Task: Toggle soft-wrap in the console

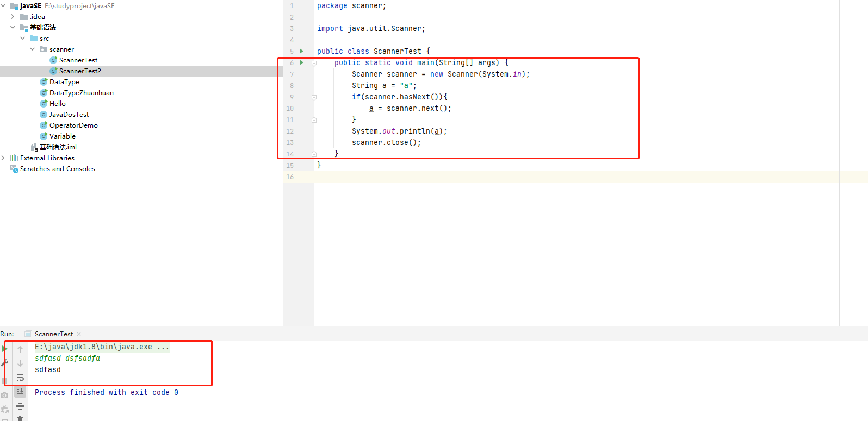Action: pyautogui.click(x=20, y=378)
